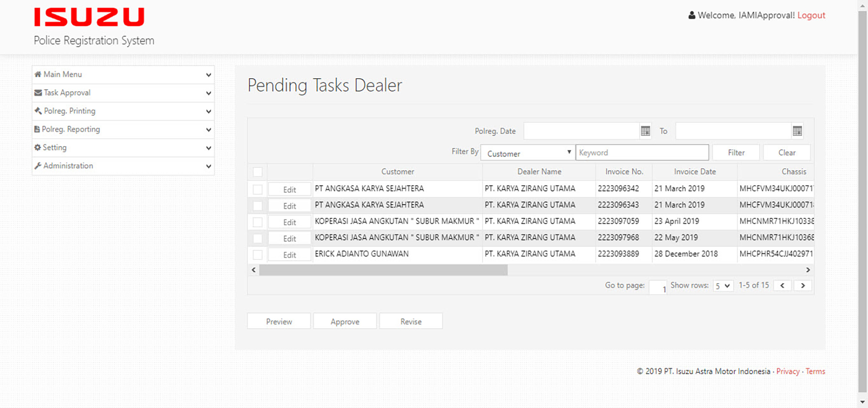Click the user profile icon beside Welcome
The height and width of the screenshot is (408, 868).
click(x=692, y=15)
